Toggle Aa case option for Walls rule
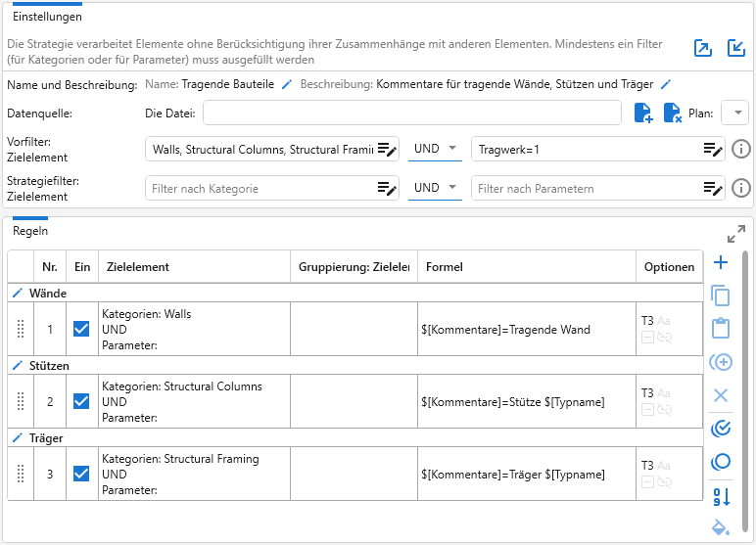The width and height of the screenshot is (756, 545). 664,321
